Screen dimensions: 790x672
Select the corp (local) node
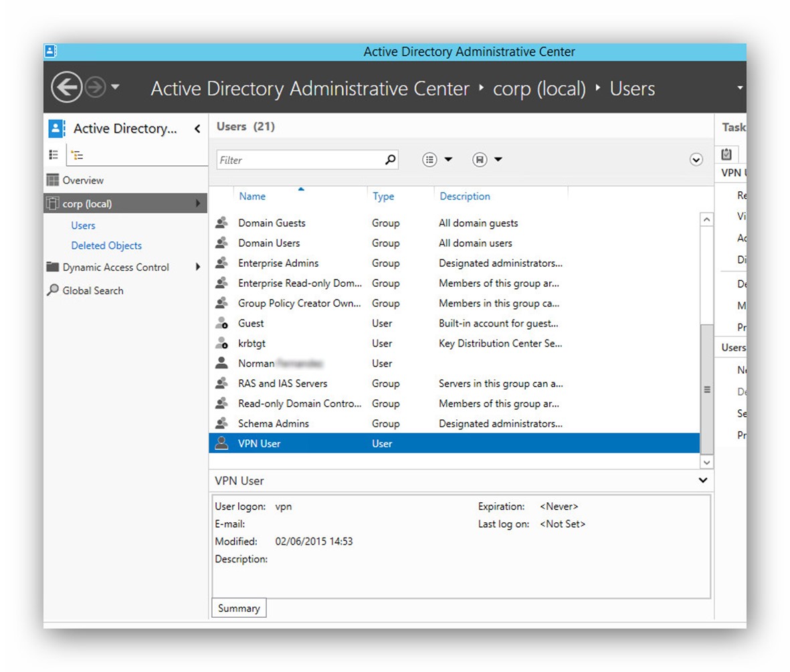126,203
